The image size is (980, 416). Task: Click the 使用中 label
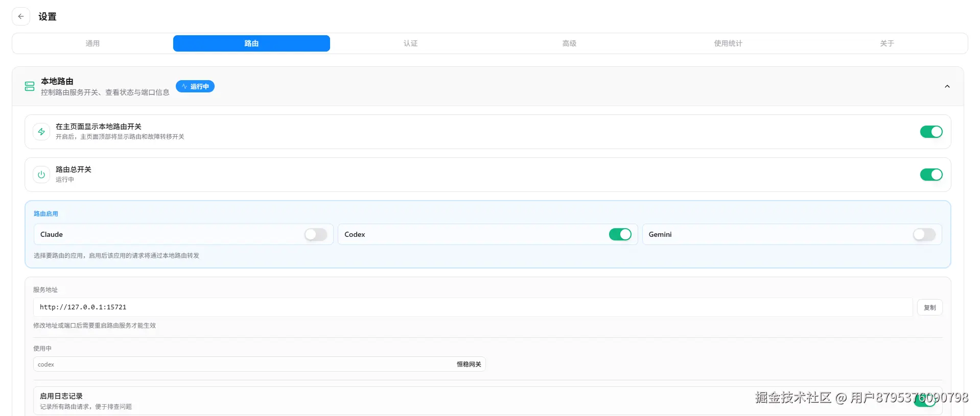coord(42,349)
